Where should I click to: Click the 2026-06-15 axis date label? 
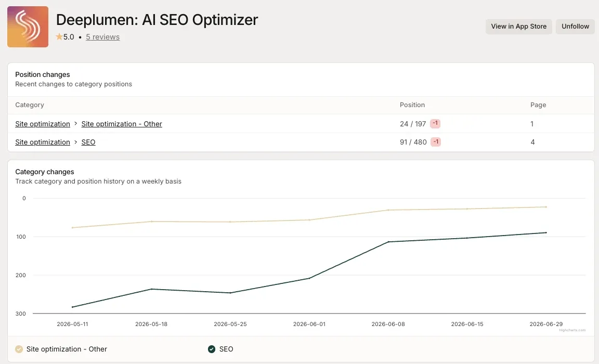pos(467,324)
